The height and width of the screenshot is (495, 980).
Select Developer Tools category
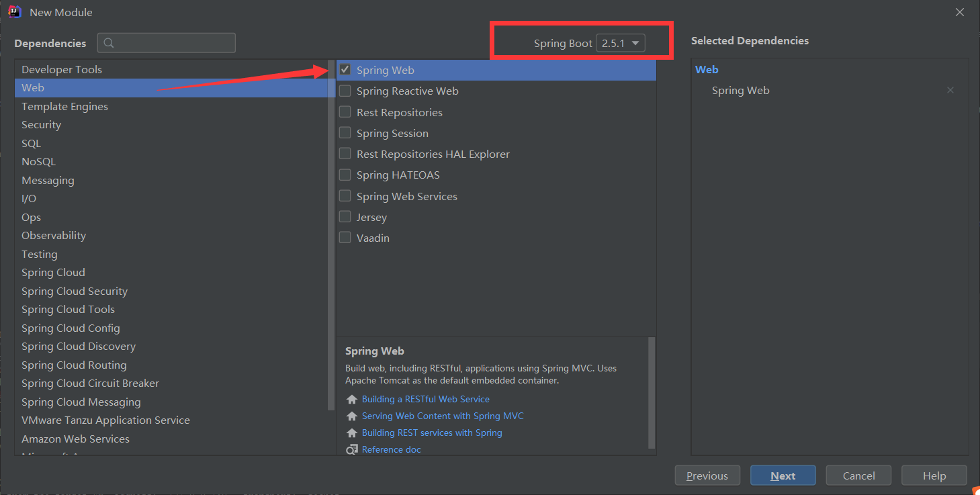[171, 70]
